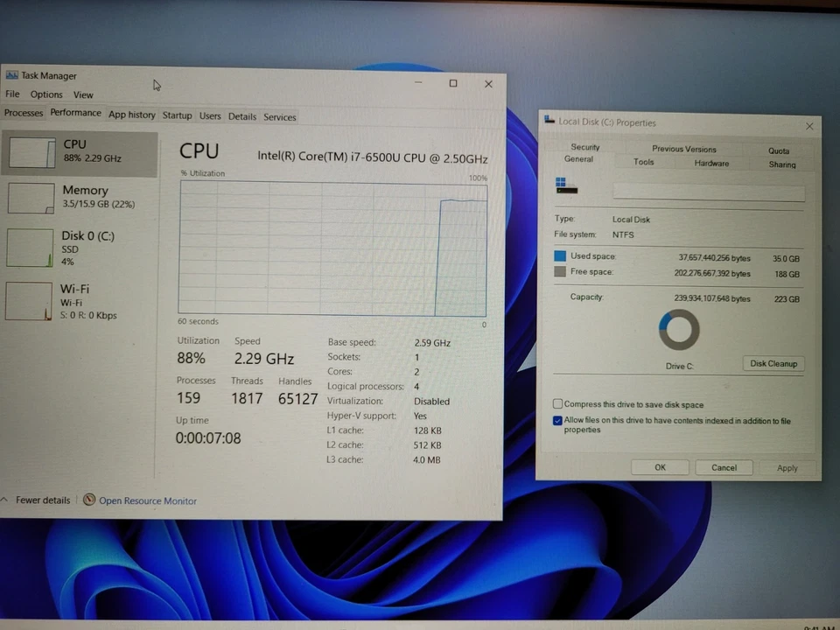Click the Resource Monitor gauge icon
This screenshot has width=840, height=630.
click(x=89, y=500)
